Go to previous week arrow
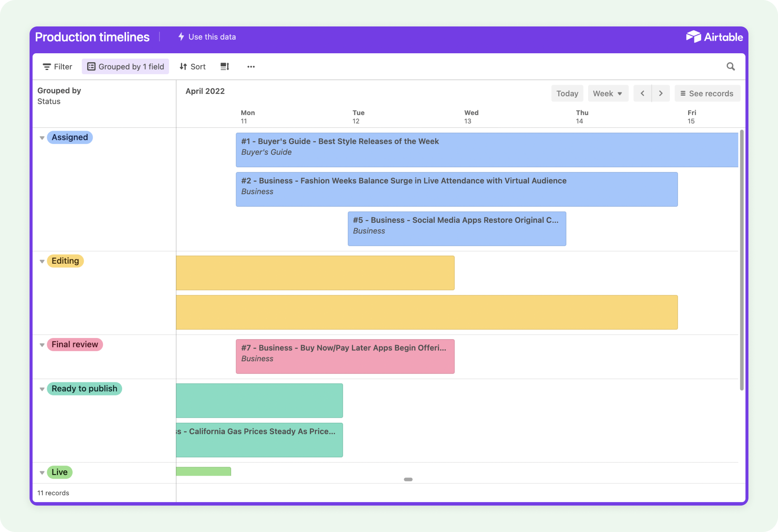The height and width of the screenshot is (532, 778). [642, 93]
